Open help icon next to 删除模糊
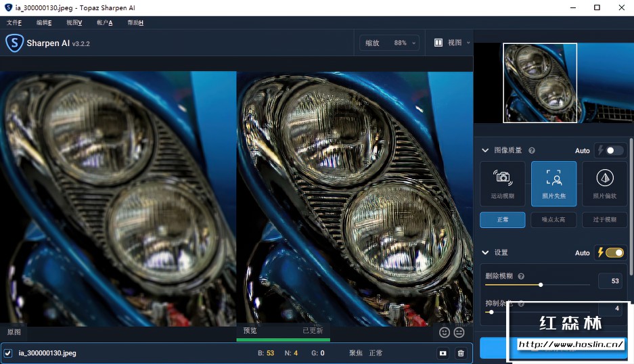 tap(521, 276)
